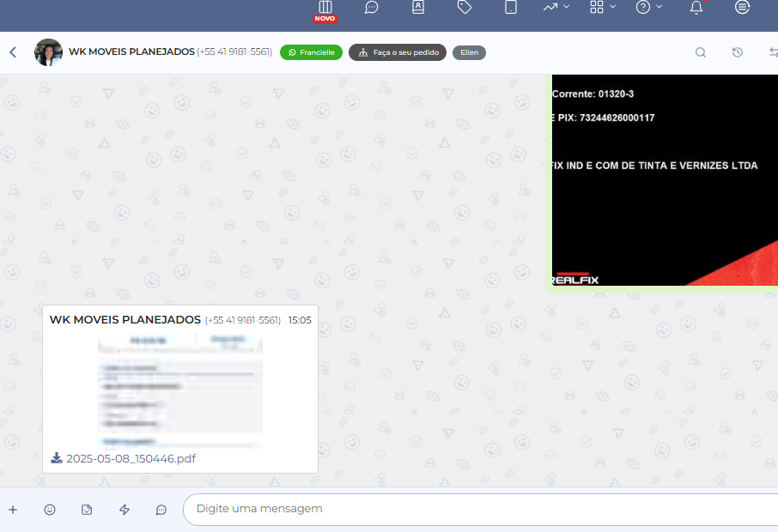Screen dimensions: 778x532
Task: Insert a sticker in the message
Action: pos(87,510)
